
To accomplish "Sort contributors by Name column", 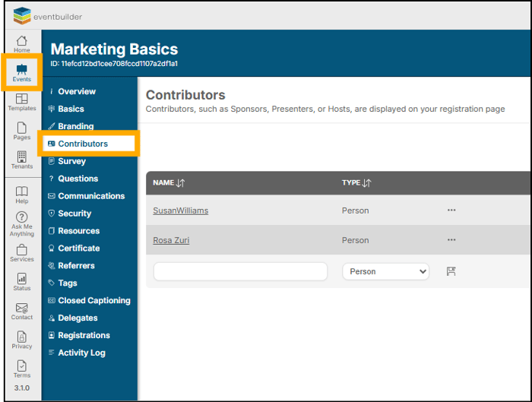I will [180, 183].
